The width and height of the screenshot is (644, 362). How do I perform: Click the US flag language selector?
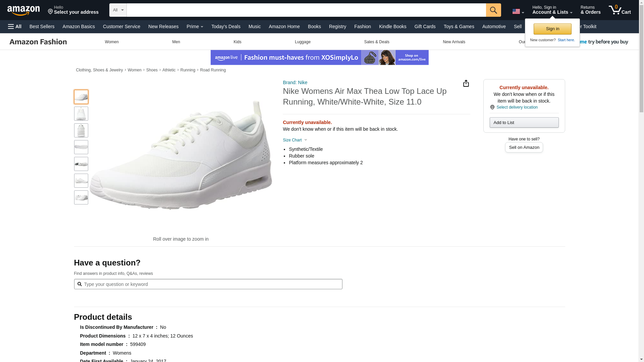[518, 11]
